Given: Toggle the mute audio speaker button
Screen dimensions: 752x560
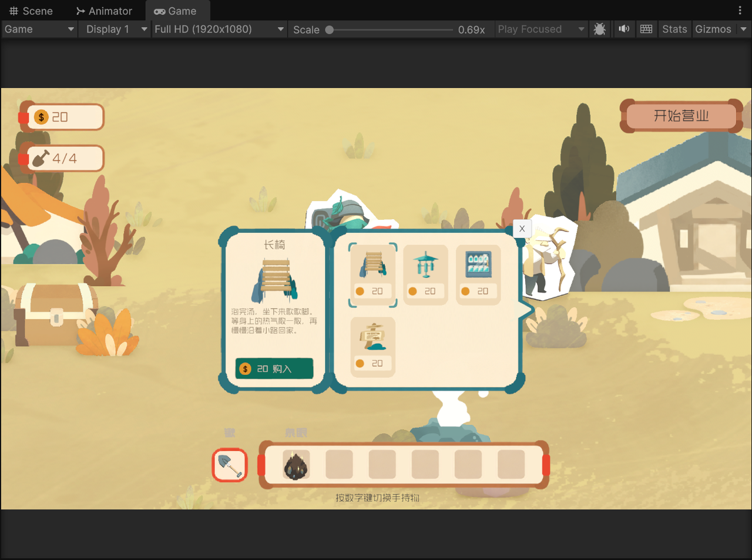Looking at the screenshot, I should click(623, 29).
